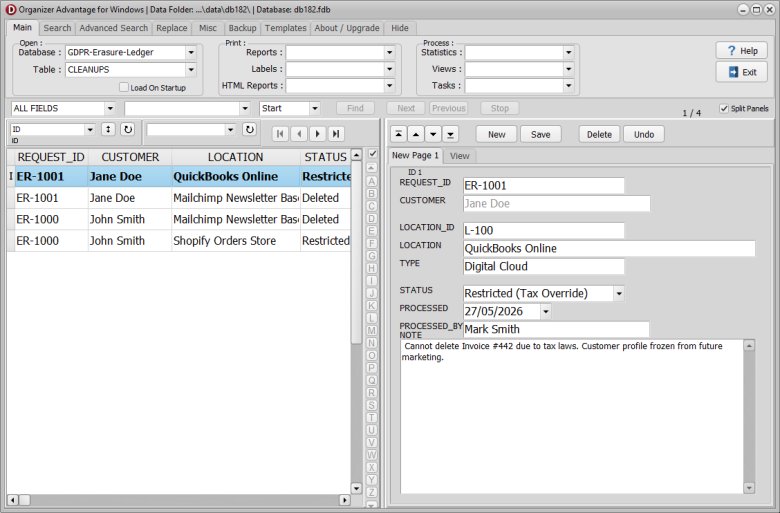Click right arrow of horizontal list scrollbar
The width and height of the screenshot is (780, 513).
pyautogui.click(x=345, y=500)
